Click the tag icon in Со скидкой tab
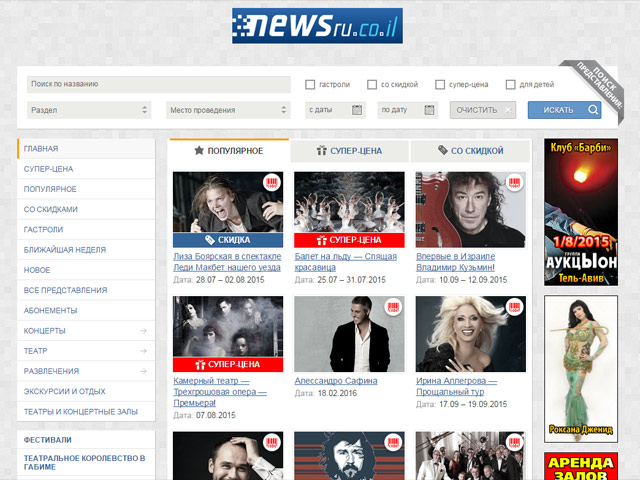Screen dimensions: 640x480 (x=443, y=150)
